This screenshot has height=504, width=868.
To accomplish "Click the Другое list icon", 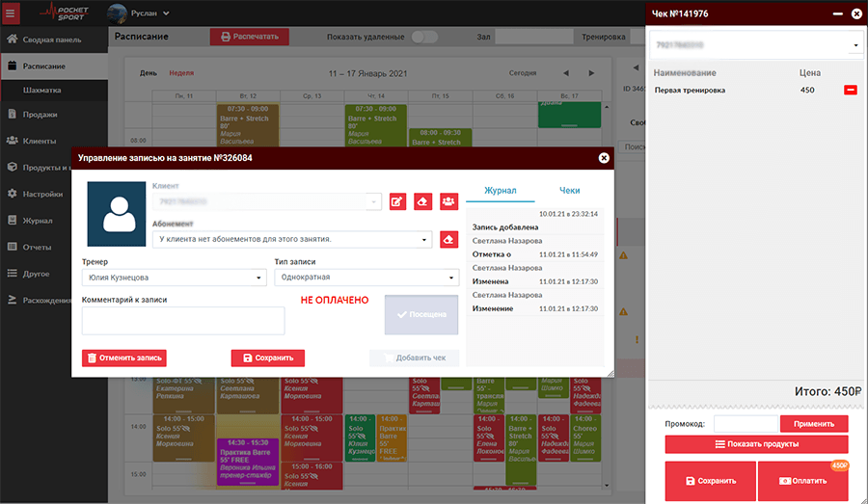I will click(12, 274).
